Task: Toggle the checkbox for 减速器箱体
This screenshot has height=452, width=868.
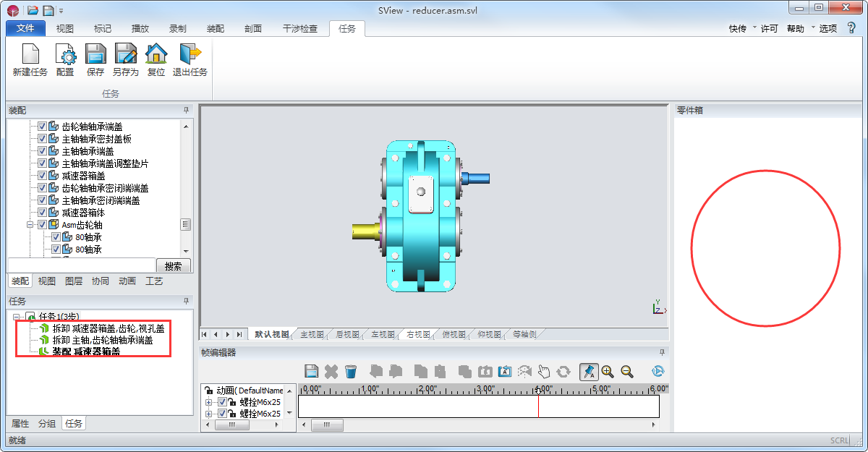Action: pyautogui.click(x=42, y=213)
